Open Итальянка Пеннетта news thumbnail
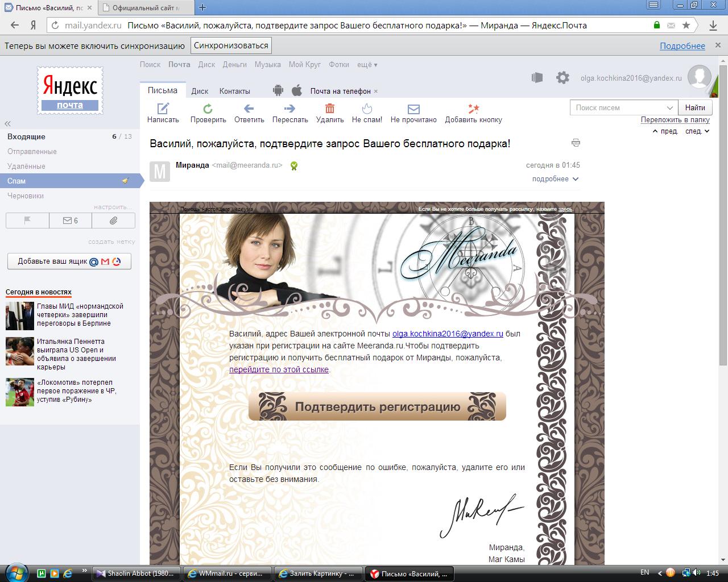The width and height of the screenshot is (728, 582). click(20, 351)
